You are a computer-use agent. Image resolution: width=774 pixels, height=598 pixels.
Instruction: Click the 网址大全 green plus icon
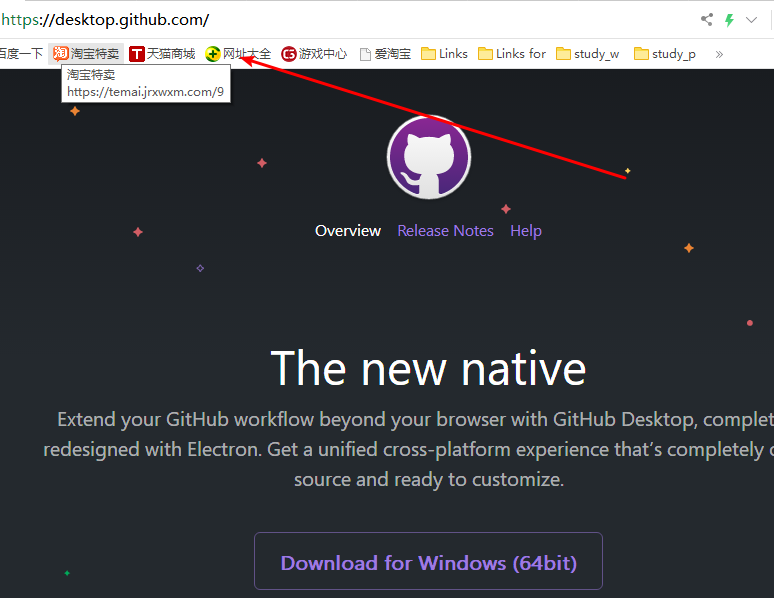[213, 54]
